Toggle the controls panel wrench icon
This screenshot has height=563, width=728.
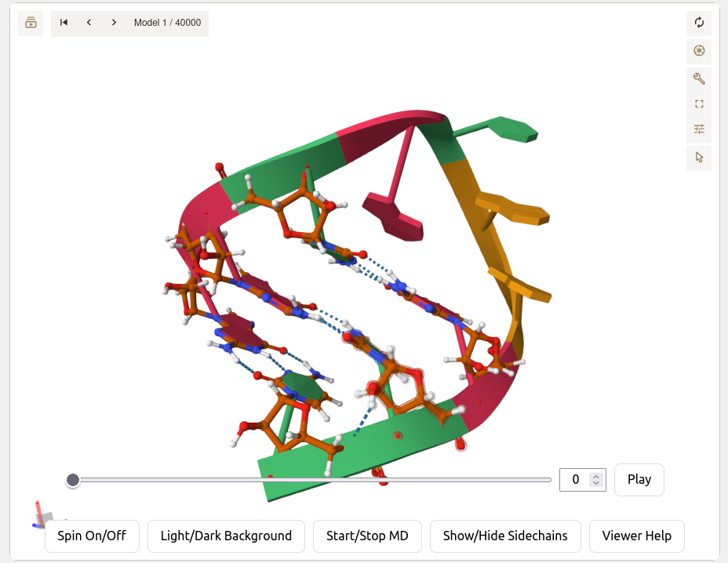pyautogui.click(x=699, y=78)
